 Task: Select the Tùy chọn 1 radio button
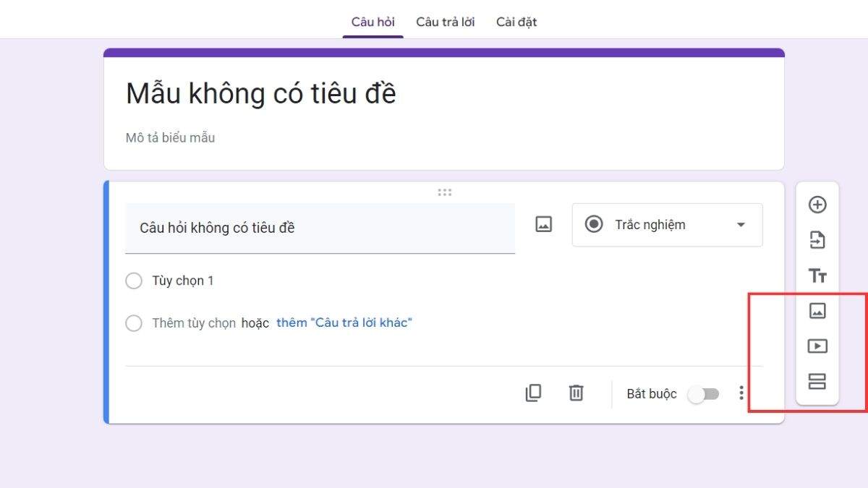(134, 281)
